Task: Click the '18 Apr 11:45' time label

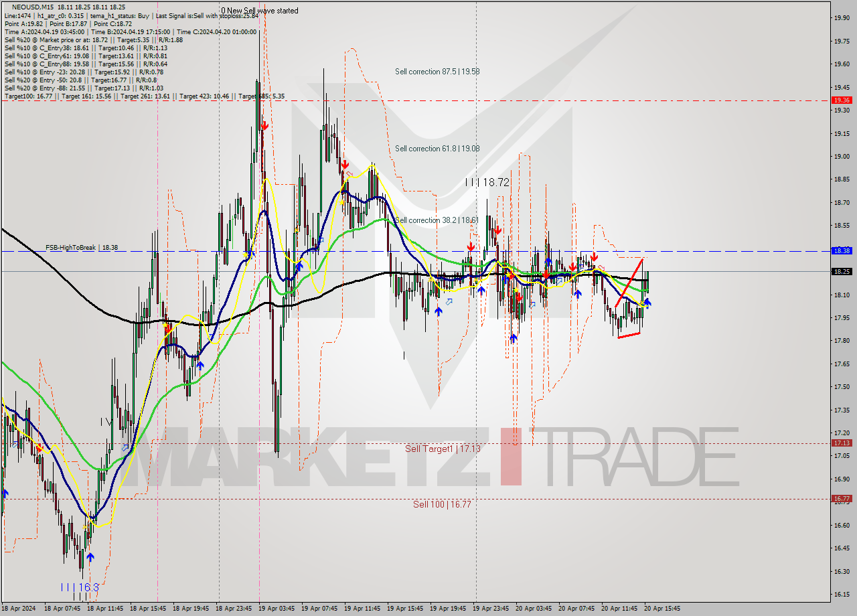Action: 106,609
